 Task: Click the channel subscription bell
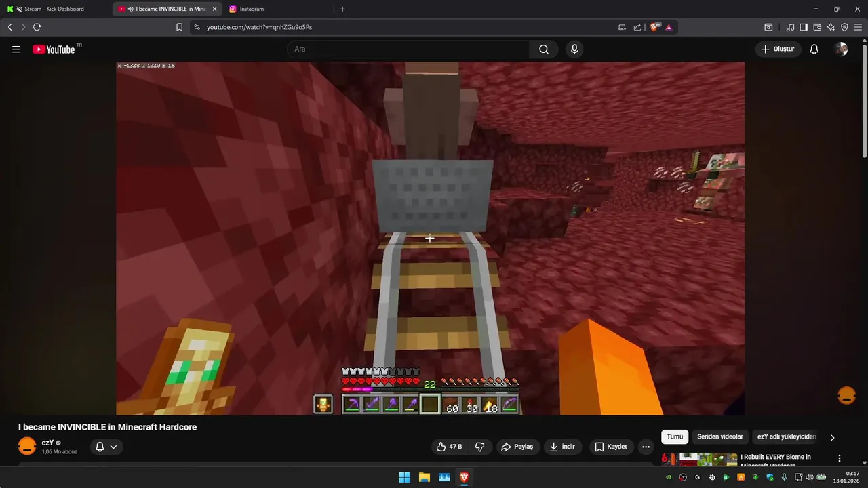coord(100,447)
